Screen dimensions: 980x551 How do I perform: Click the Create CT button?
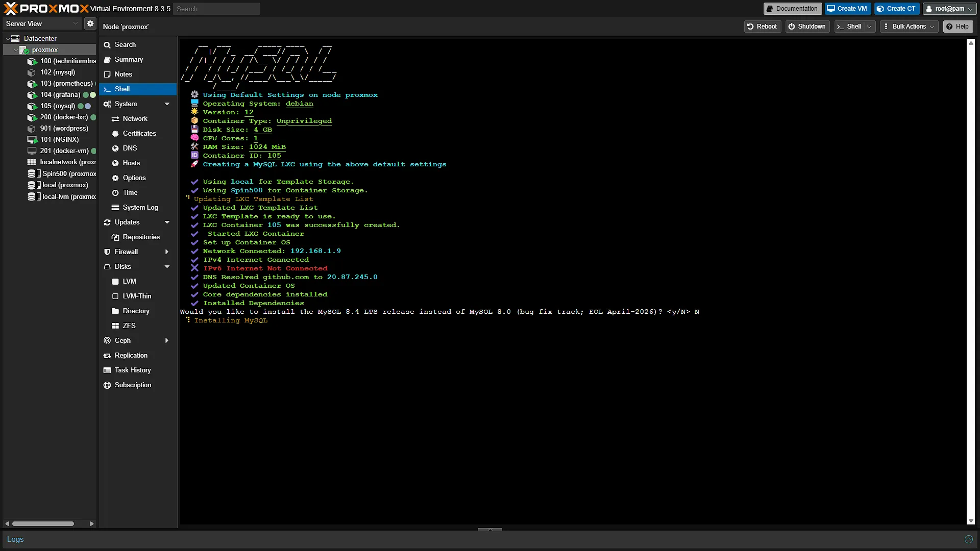[897, 9]
